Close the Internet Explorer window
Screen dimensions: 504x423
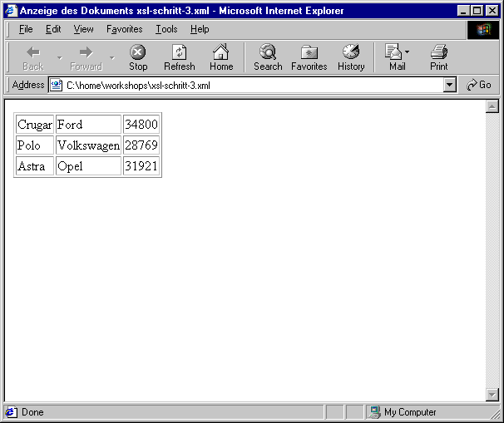tap(492, 11)
